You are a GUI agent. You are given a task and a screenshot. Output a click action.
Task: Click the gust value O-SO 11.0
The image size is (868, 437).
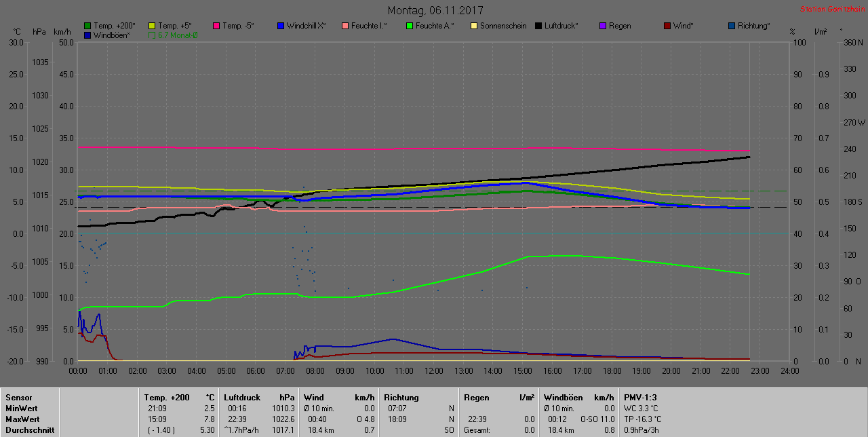tap(597, 419)
